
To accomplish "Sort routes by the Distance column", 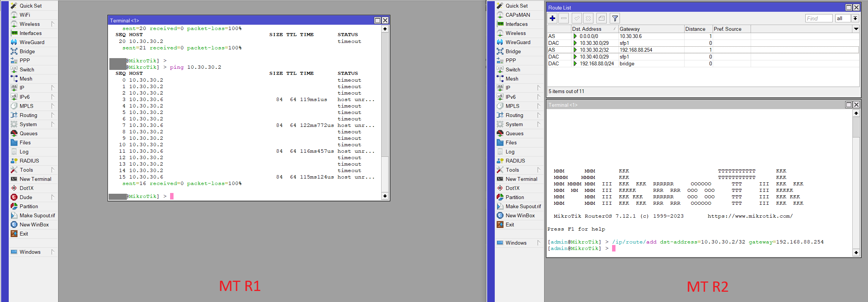I will pyautogui.click(x=698, y=29).
